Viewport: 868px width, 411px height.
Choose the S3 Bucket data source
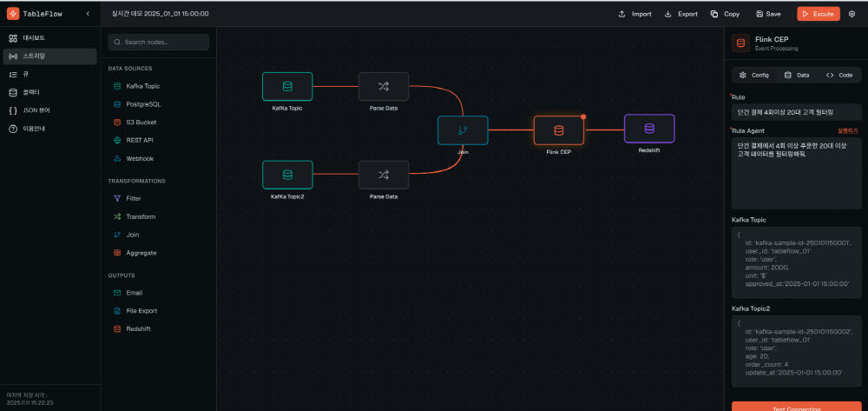[141, 122]
